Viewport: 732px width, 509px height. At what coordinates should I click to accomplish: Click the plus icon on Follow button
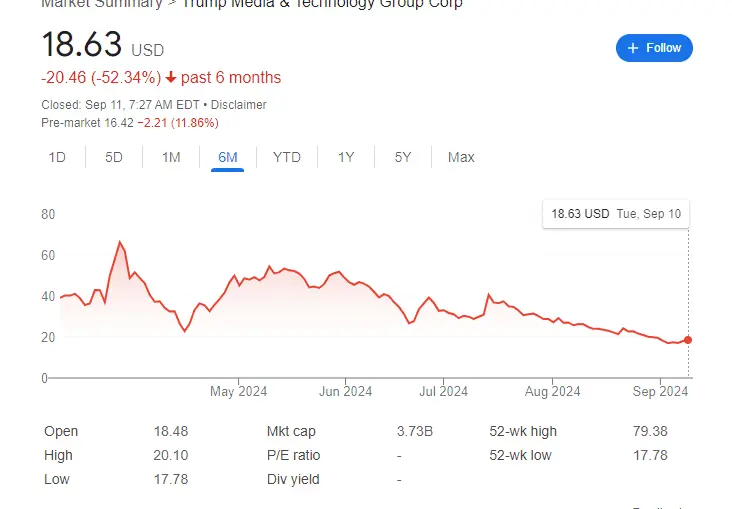tap(632, 48)
